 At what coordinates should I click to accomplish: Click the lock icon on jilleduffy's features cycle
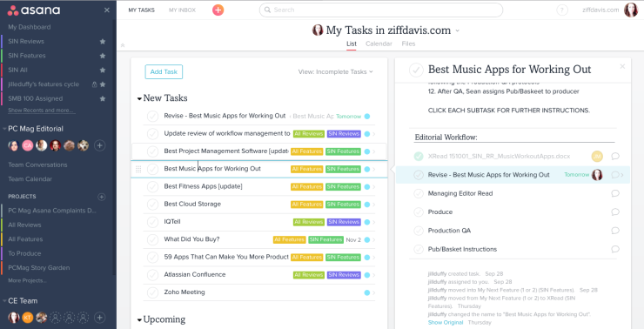click(95, 84)
